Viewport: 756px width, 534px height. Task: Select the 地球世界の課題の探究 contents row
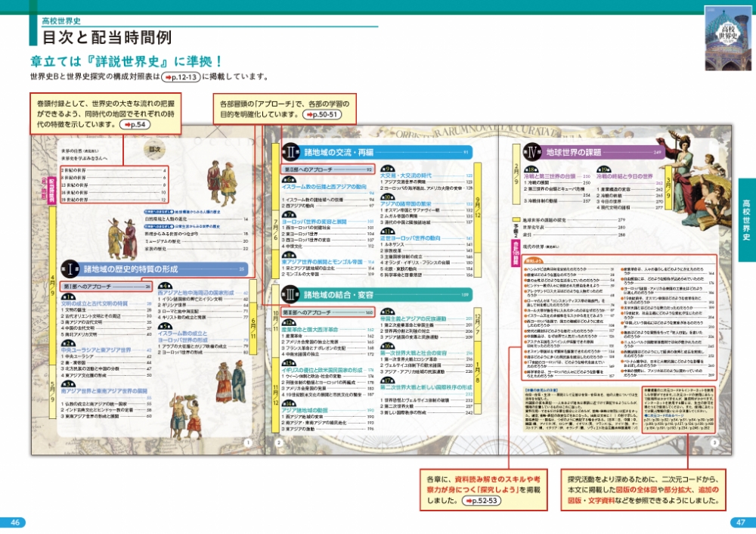coord(574,220)
